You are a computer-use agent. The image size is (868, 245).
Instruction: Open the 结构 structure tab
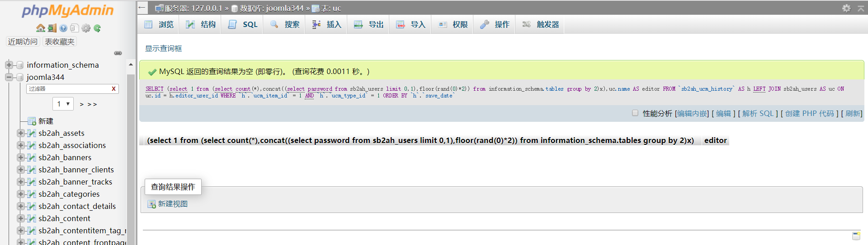point(201,24)
